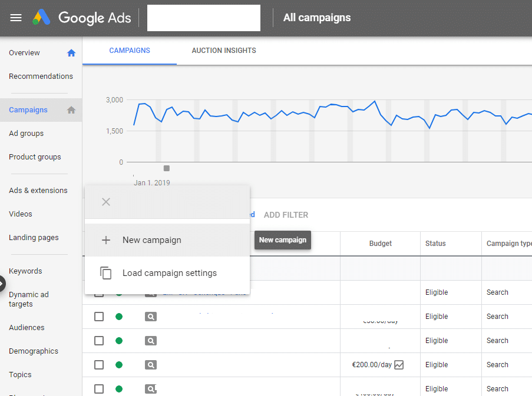Sort by the Campaign type column header
The width and height of the screenshot is (532, 396).
pos(509,243)
